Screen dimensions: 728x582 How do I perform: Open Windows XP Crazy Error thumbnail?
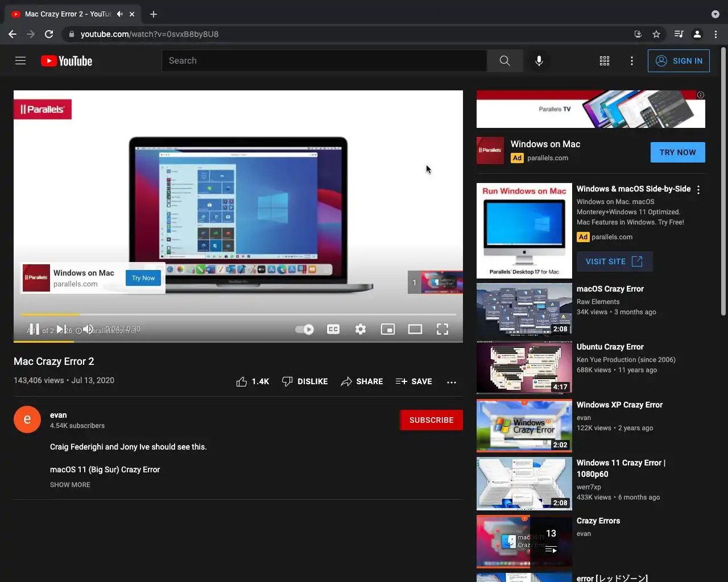click(x=524, y=426)
